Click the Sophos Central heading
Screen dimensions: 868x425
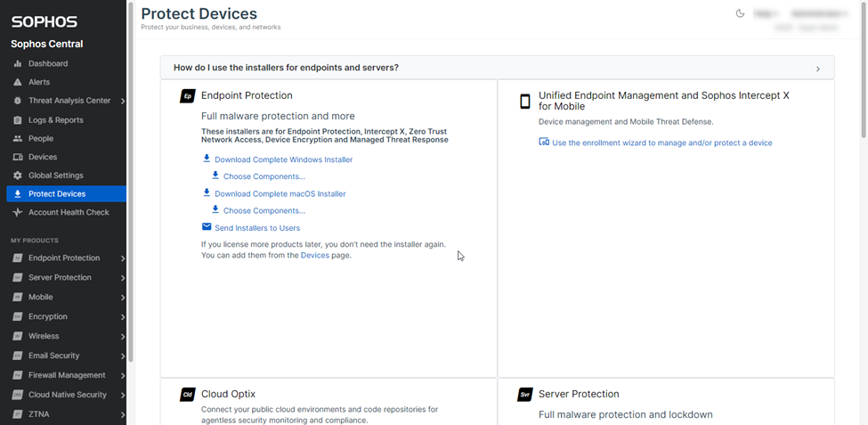coord(47,45)
